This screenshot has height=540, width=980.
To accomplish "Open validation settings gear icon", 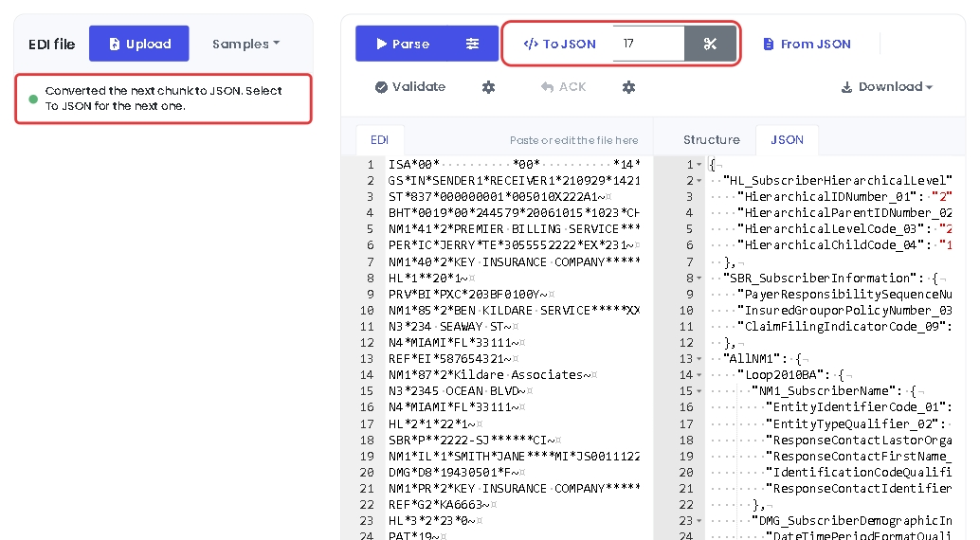I will [489, 87].
